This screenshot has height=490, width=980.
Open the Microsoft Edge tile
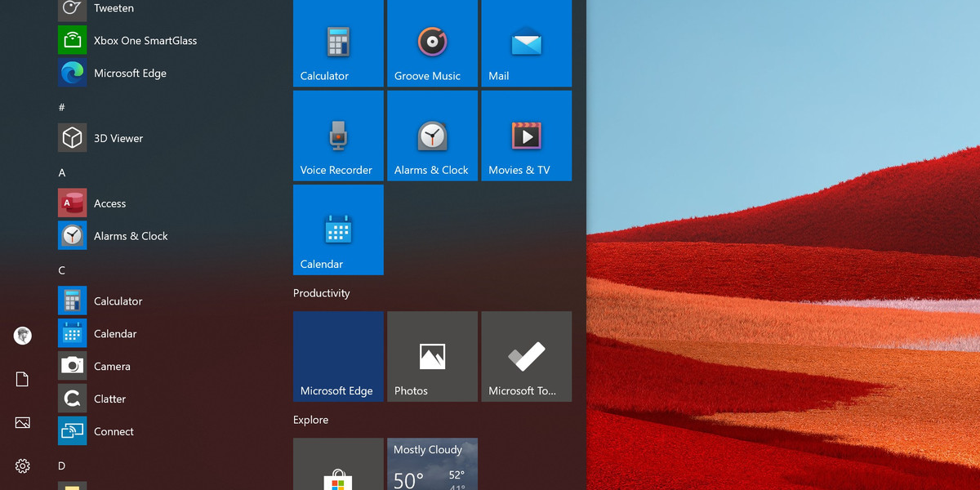(338, 356)
